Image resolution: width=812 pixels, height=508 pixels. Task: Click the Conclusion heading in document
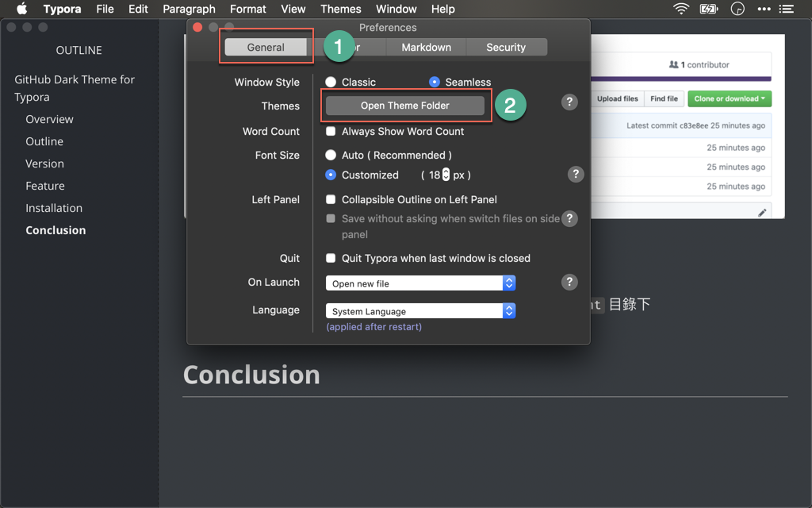pyautogui.click(x=251, y=375)
